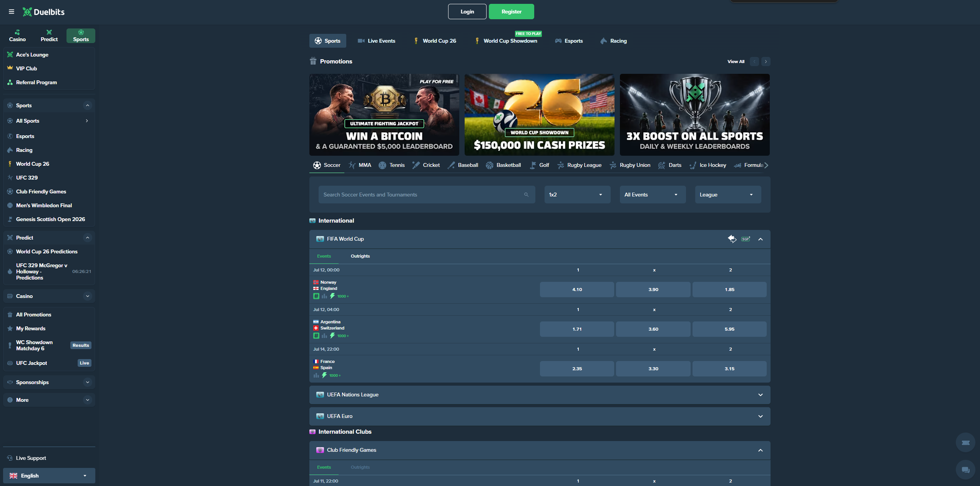Select draw odds 3.60 for Argentina Switzerland
980x486 pixels.
[x=653, y=329]
